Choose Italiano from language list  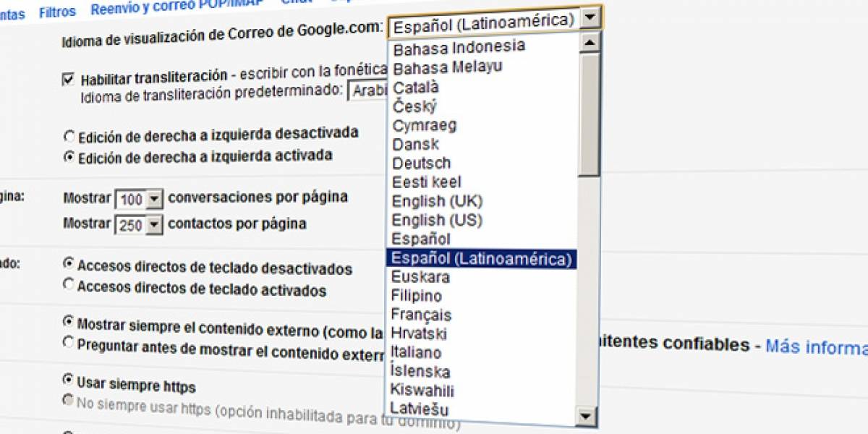[x=416, y=352]
